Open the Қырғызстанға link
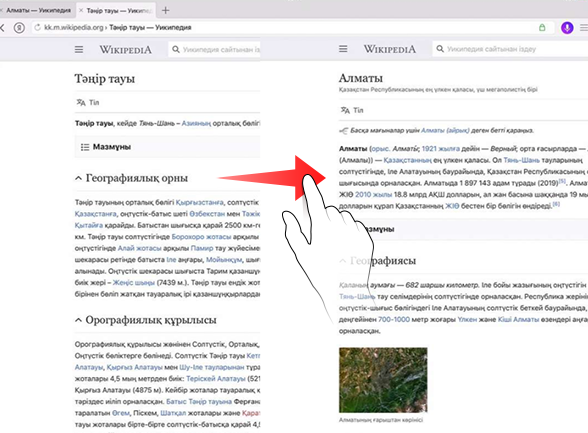This screenshot has width=588, height=433. tap(200, 202)
